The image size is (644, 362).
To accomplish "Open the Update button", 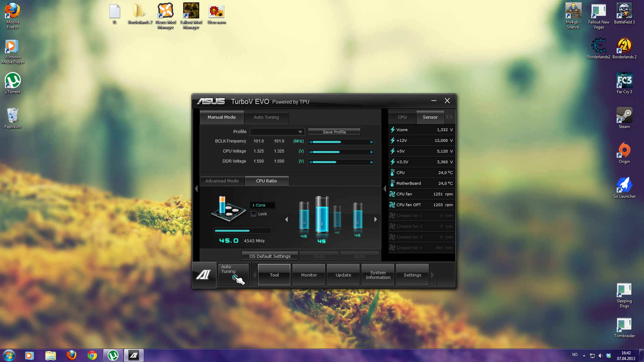I will (343, 275).
